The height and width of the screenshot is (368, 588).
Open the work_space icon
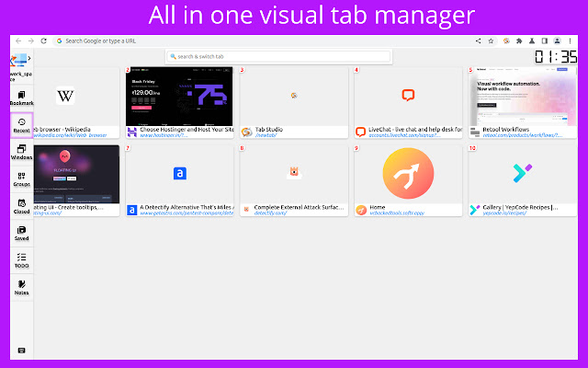tap(18, 60)
